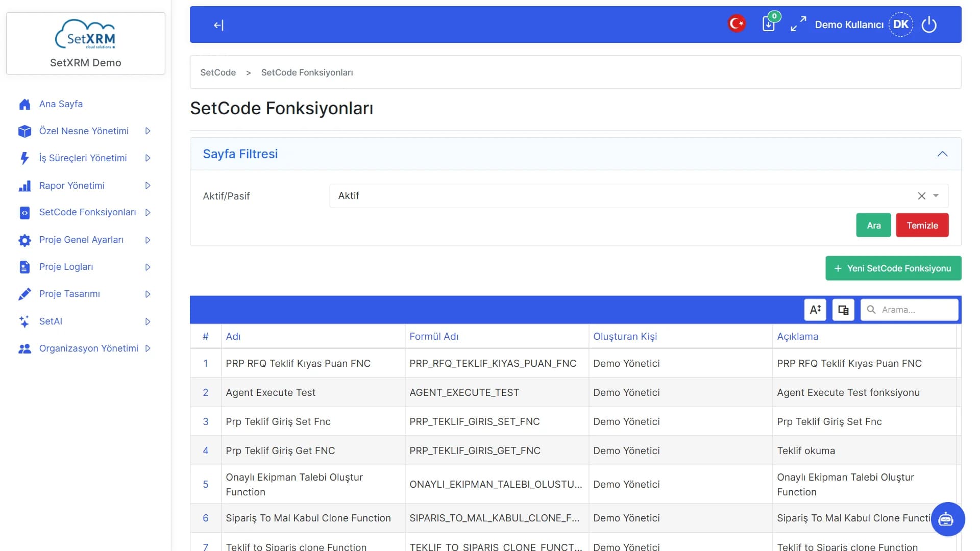Open the downloads icon with zero badge
980x551 pixels.
769,23
